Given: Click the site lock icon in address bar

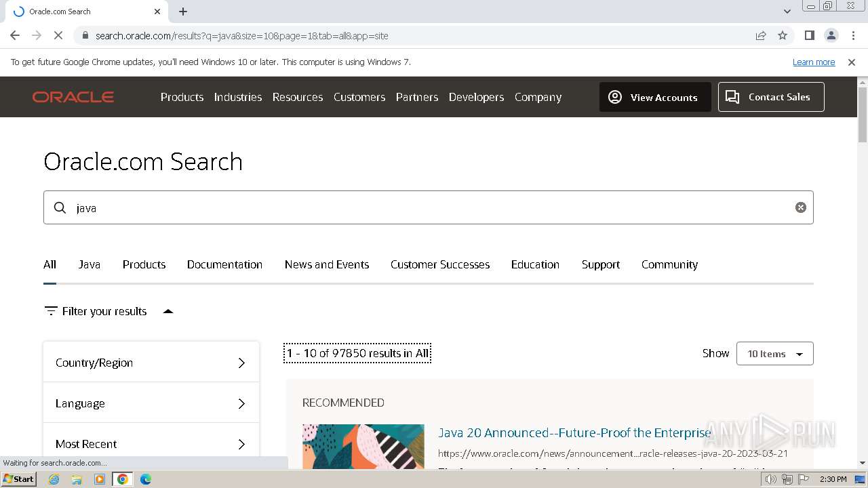Looking at the screenshot, I should click(85, 35).
